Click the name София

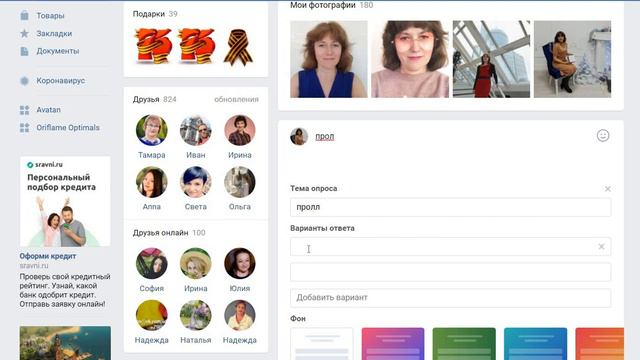click(151, 289)
